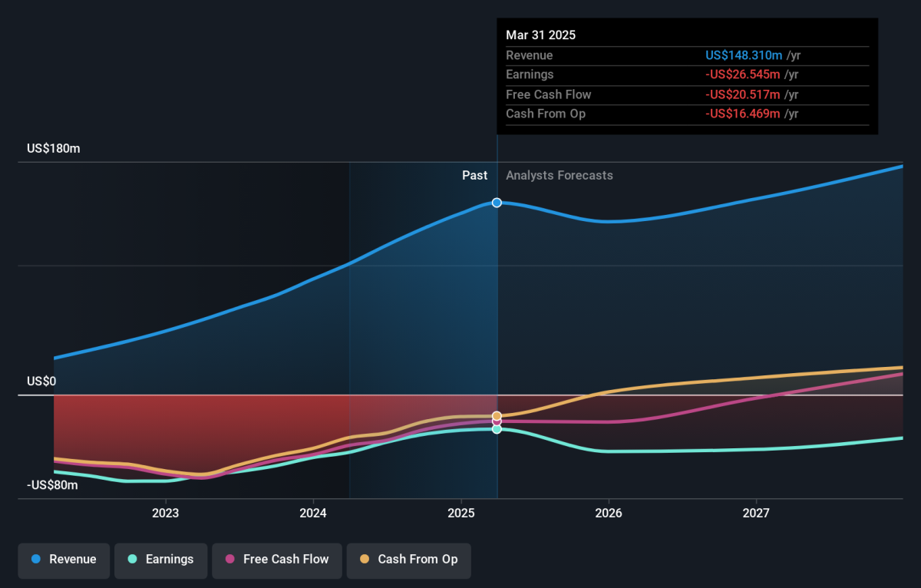Select the Free Cash Flow data point marker

pyautogui.click(x=497, y=421)
